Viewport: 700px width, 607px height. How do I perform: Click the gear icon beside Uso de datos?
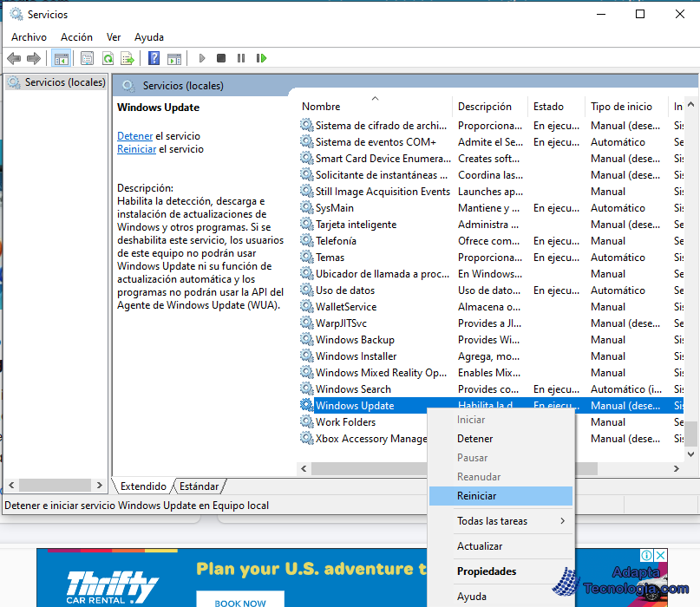point(307,290)
